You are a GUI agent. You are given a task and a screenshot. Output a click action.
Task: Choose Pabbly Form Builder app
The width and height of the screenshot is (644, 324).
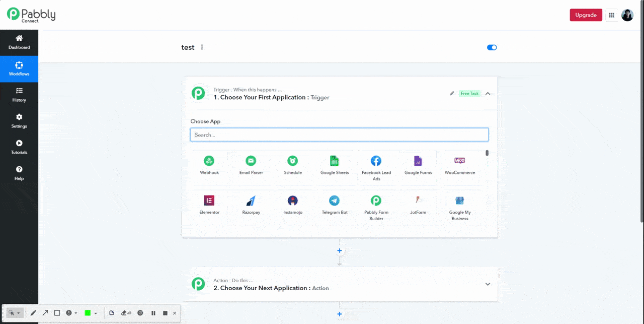376,208
